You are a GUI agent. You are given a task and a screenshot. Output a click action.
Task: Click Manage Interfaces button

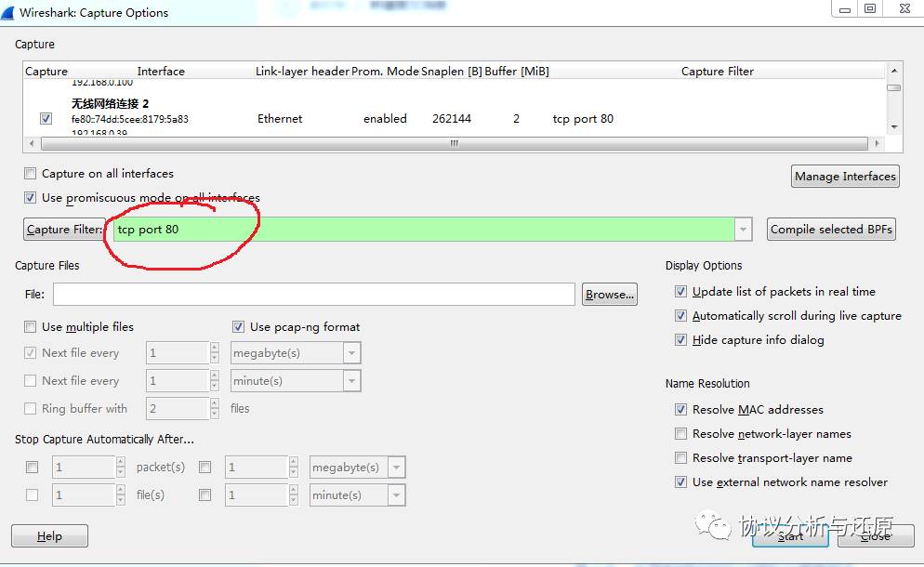pyautogui.click(x=845, y=177)
